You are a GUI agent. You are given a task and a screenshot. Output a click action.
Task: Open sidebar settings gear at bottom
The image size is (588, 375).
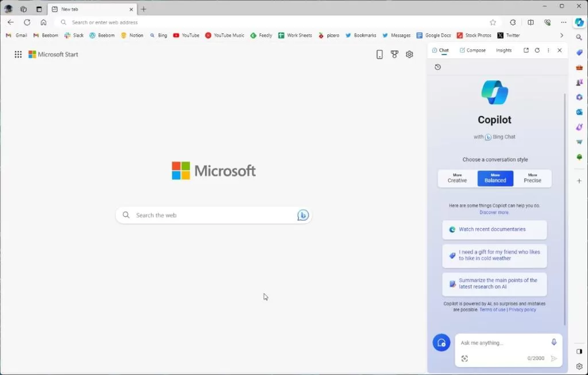[579, 366]
